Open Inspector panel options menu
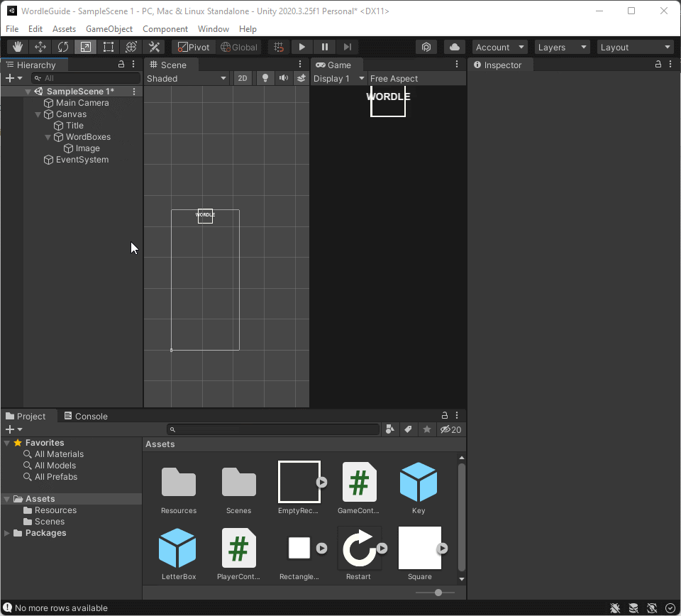Viewport: 681px width, 616px height. coord(670,65)
